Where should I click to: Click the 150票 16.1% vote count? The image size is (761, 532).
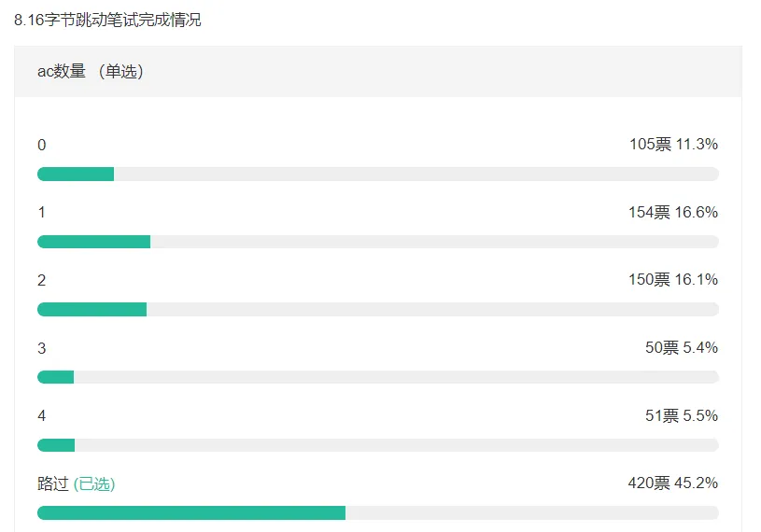pos(673,279)
